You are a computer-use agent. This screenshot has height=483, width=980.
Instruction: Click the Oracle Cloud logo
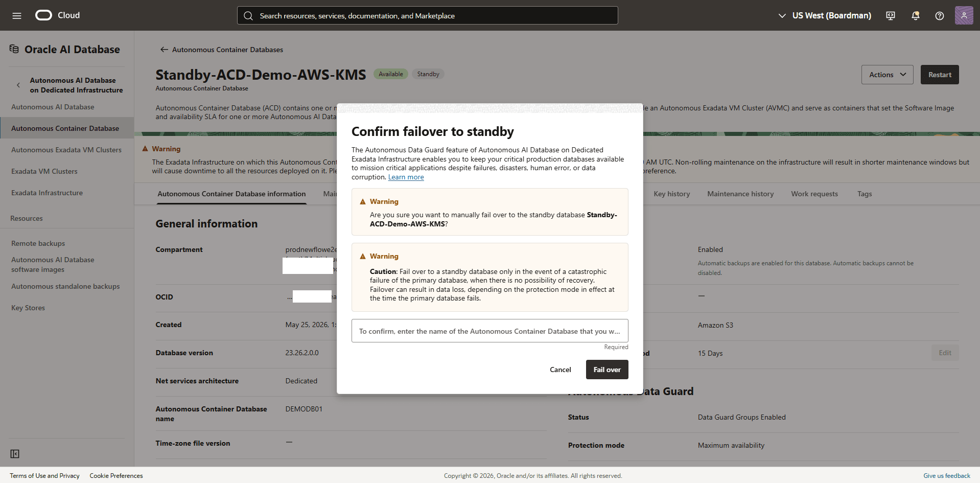[x=57, y=15]
